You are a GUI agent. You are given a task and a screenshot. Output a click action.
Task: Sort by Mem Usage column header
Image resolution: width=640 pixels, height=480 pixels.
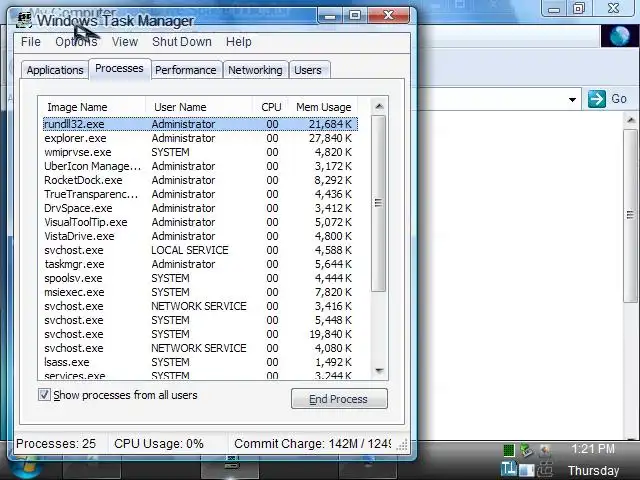pyautogui.click(x=323, y=107)
